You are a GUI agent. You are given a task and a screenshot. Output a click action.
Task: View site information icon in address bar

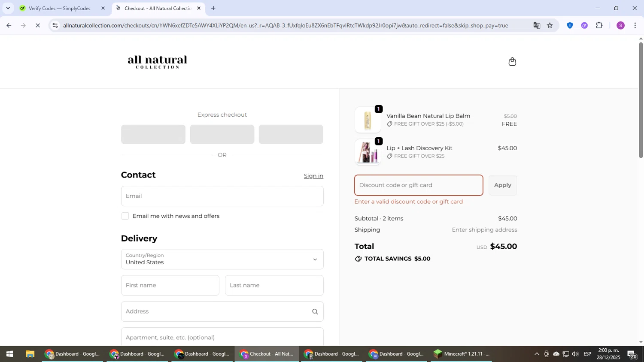55,25
